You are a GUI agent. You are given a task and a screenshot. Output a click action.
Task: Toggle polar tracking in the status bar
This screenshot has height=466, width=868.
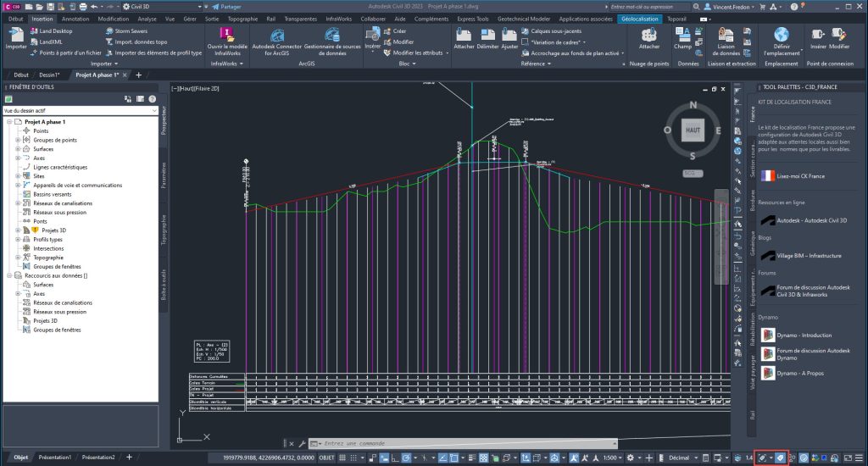[x=406, y=458]
